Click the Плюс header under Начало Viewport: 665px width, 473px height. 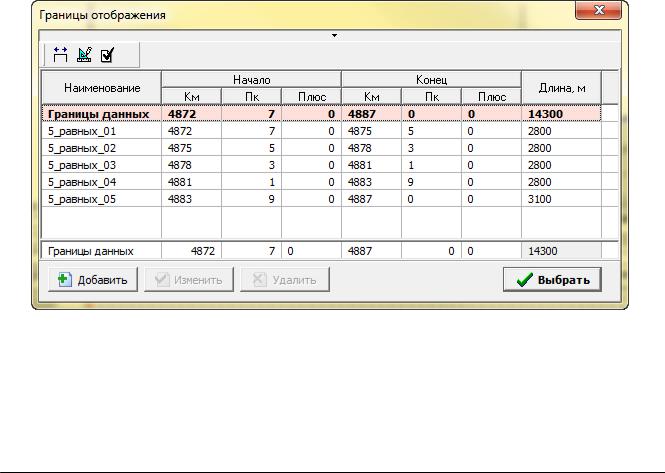(312, 97)
